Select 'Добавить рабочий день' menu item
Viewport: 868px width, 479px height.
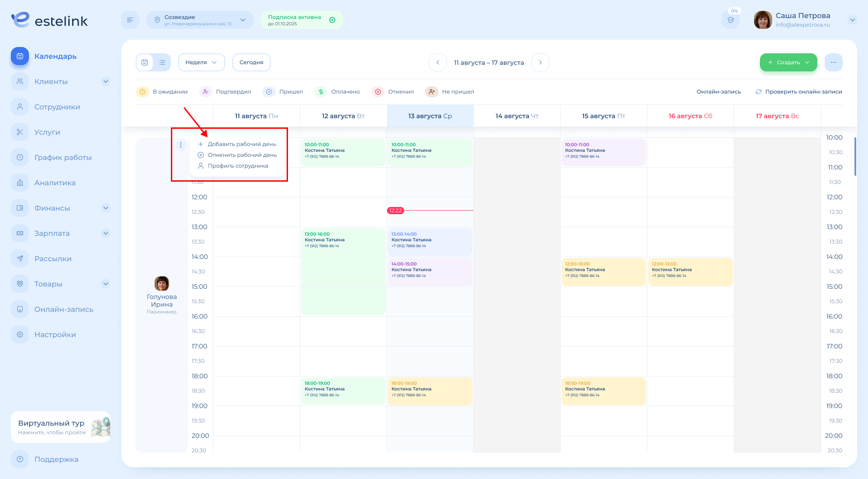tap(241, 144)
